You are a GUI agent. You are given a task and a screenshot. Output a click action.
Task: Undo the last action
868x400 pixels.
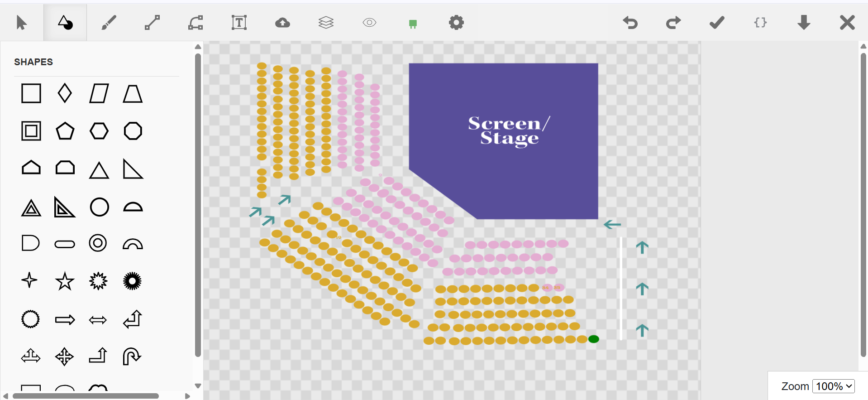(630, 23)
